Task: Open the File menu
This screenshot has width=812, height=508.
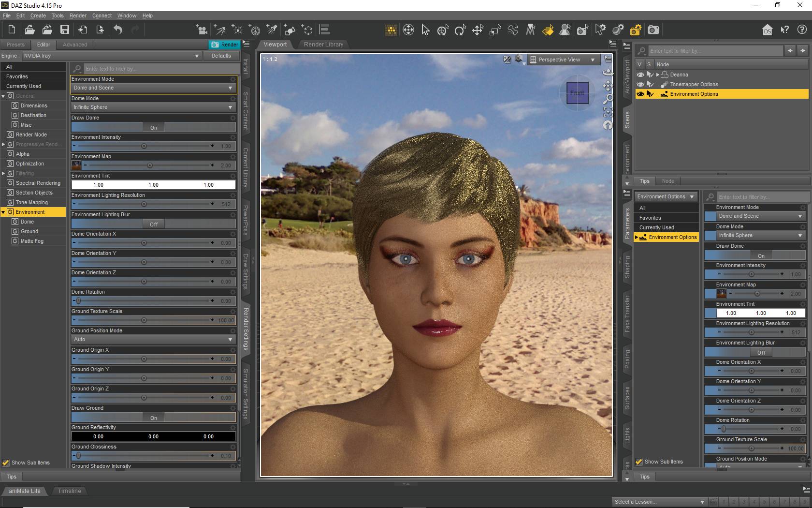Action: point(7,15)
